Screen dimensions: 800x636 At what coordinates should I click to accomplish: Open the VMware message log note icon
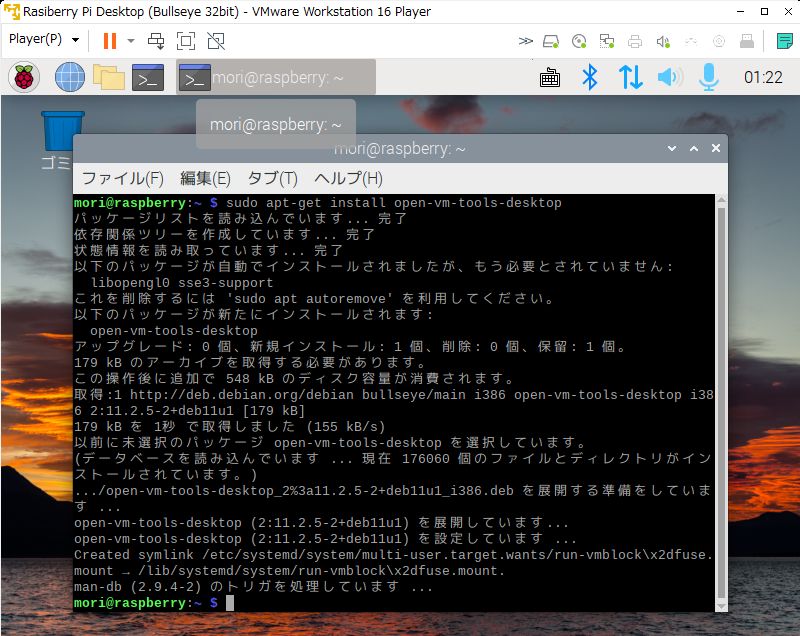[x=784, y=41]
